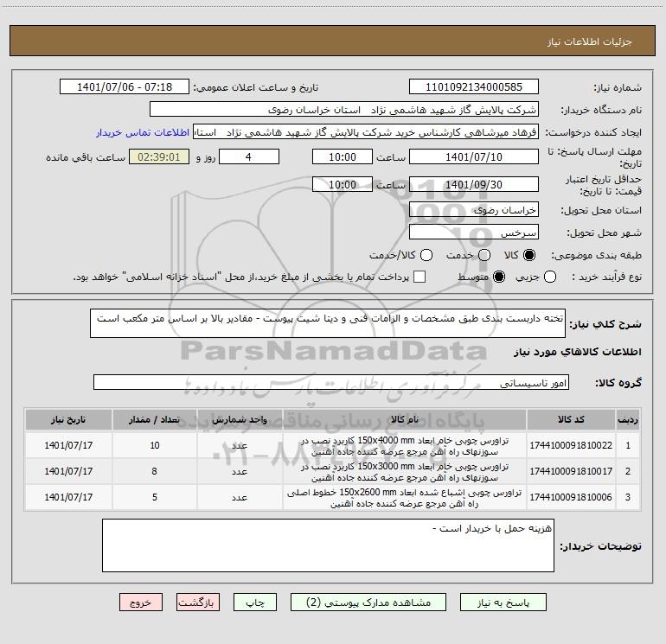This screenshot has height=644, width=666.
Task: Click the پاسخ به نیاز button
Action: 503,603
